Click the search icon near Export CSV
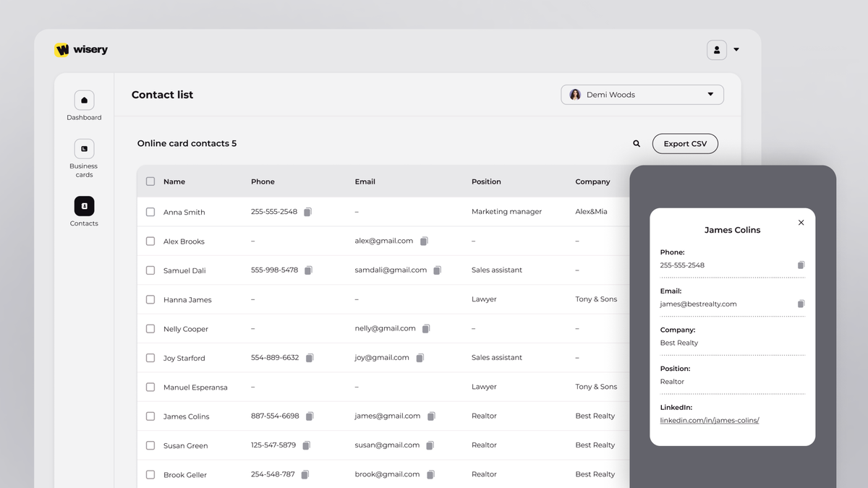Screen dimensions: 868x488 [x=636, y=143]
